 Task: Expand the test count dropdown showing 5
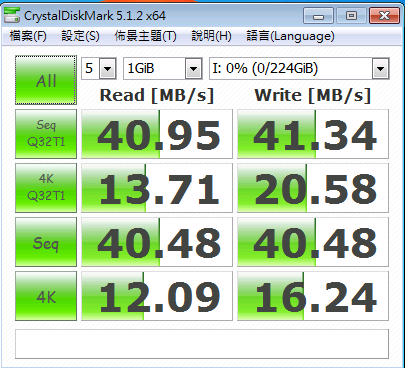(107, 69)
